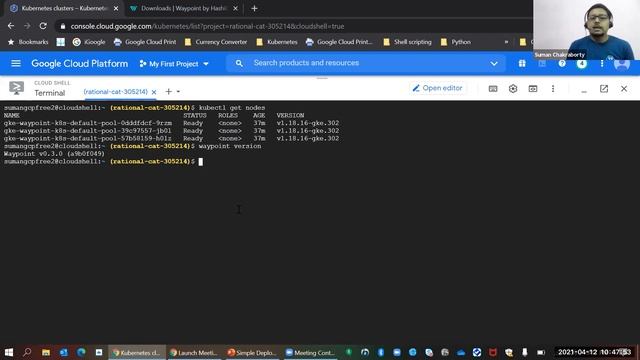640x360 pixels.
Task: Click the Cloud Shell terminal logo icon
Action: (17, 88)
